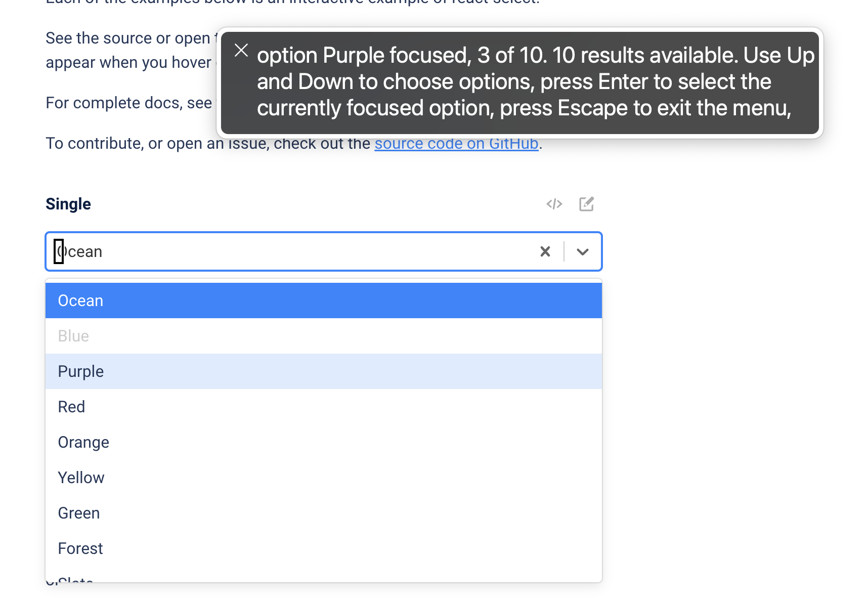Place cursor in the select text input
Image resolution: width=868 pixels, height=602 pixels.
click(59, 251)
